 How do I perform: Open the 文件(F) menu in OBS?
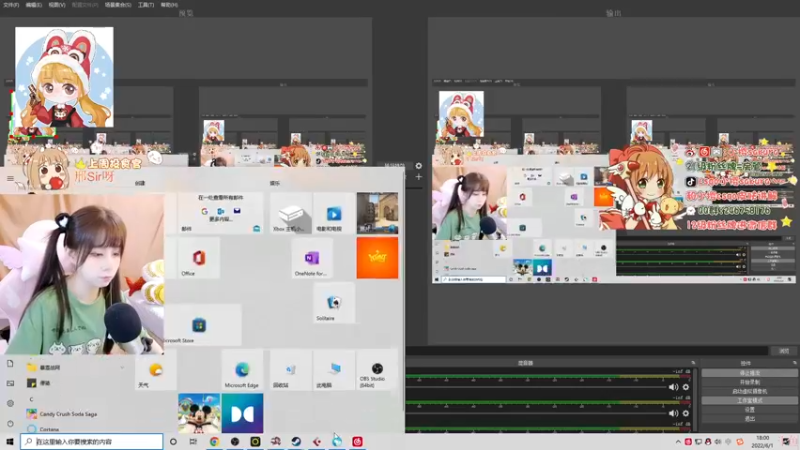[11, 5]
